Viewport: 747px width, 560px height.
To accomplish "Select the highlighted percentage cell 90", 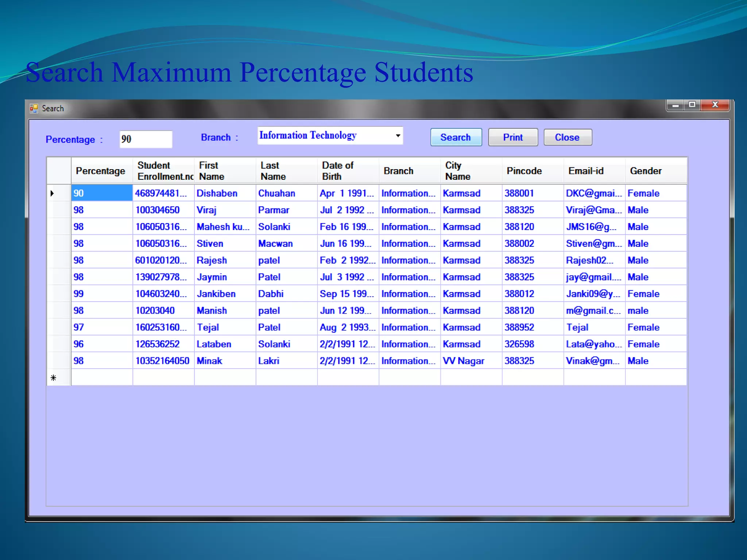I will [x=102, y=193].
